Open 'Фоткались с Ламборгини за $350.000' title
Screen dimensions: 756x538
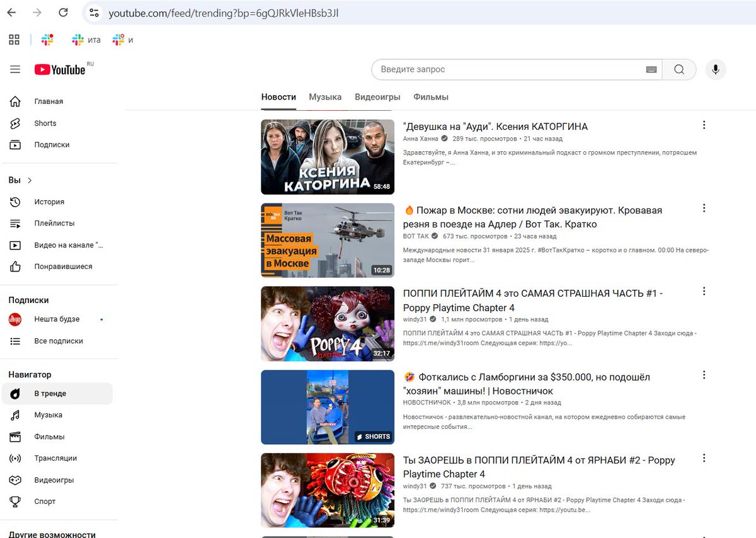click(527, 384)
